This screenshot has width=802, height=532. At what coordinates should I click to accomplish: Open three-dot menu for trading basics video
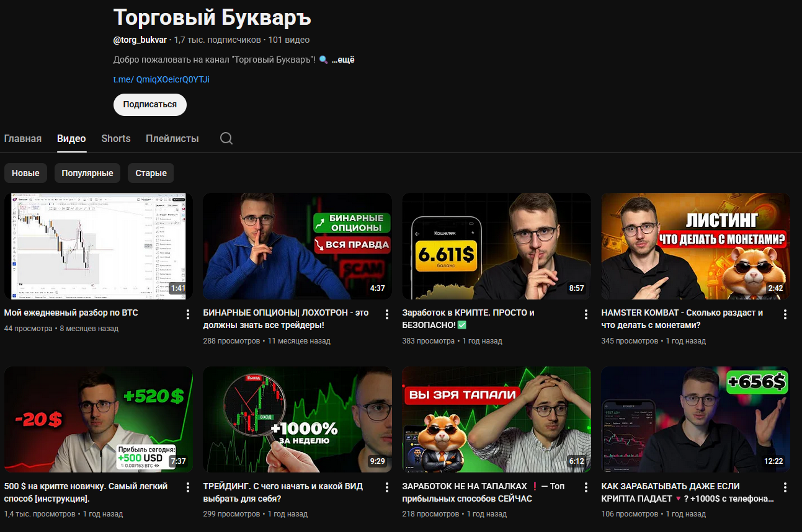[387, 488]
